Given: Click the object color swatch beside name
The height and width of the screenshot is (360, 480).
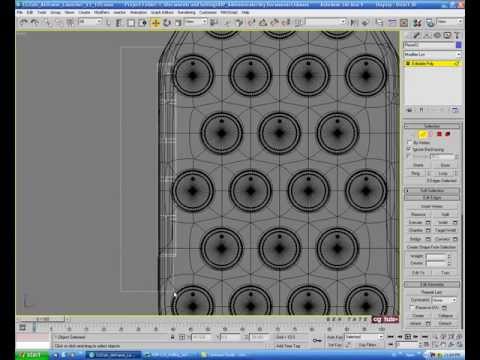Looking at the screenshot, I should click(x=459, y=45).
